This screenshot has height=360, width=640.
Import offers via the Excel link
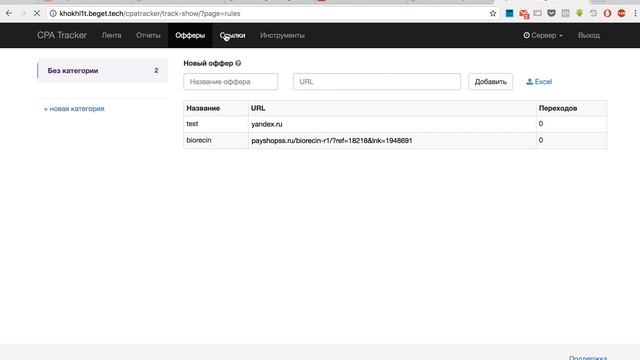coord(539,82)
